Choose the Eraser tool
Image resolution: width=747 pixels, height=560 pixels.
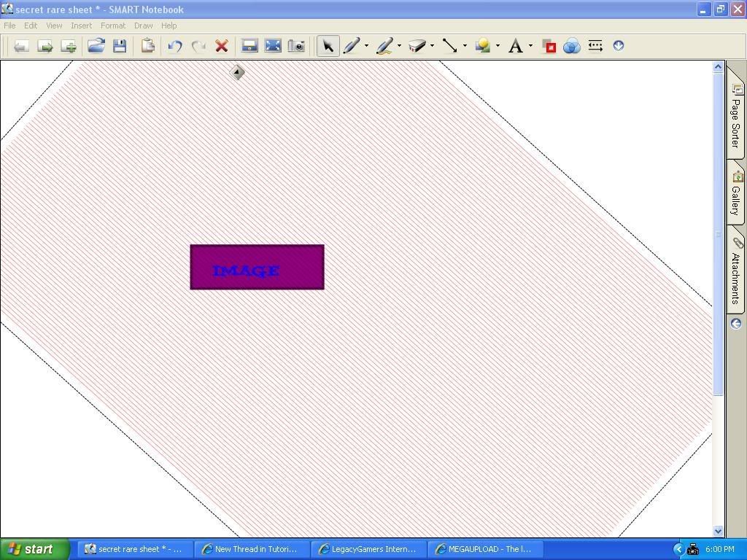418,46
